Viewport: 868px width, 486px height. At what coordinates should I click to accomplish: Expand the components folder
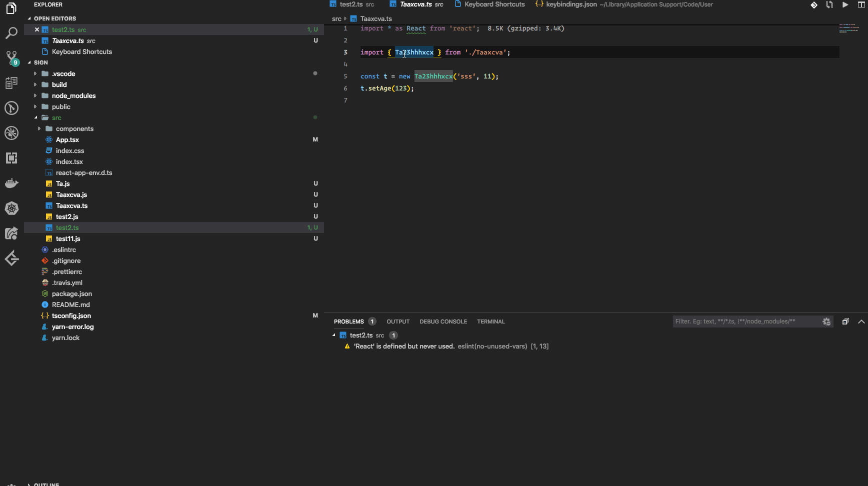tap(74, 129)
